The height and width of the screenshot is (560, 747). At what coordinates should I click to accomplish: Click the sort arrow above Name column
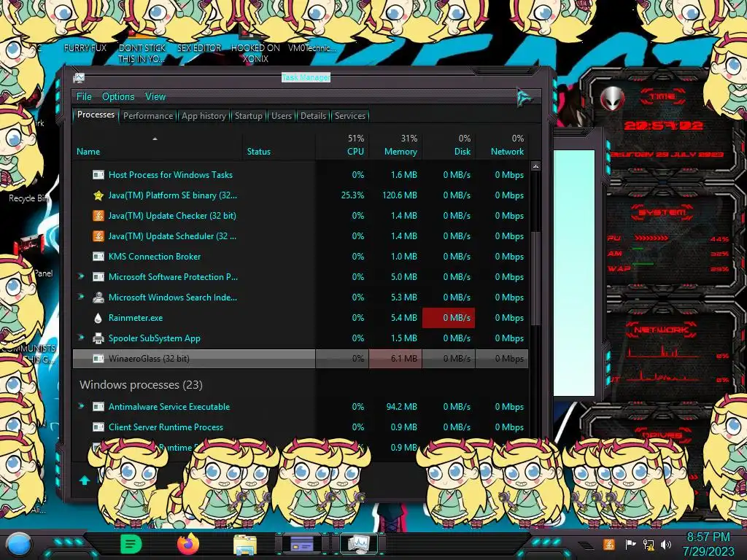tap(155, 139)
